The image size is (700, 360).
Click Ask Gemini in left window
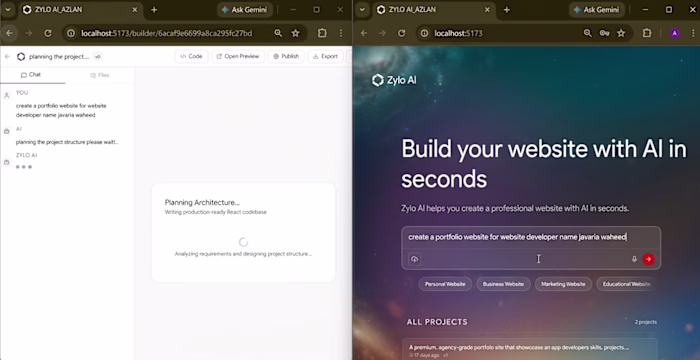(245, 10)
